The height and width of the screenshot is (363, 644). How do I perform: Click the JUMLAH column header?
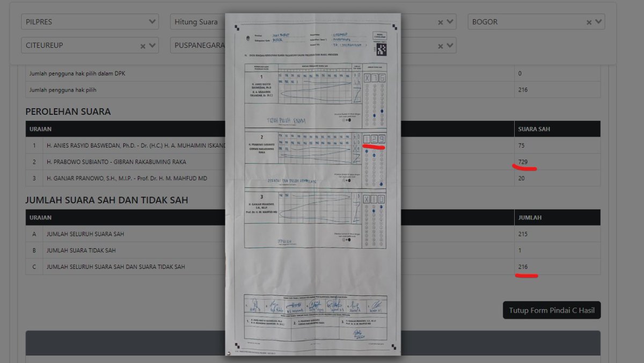(530, 218)
